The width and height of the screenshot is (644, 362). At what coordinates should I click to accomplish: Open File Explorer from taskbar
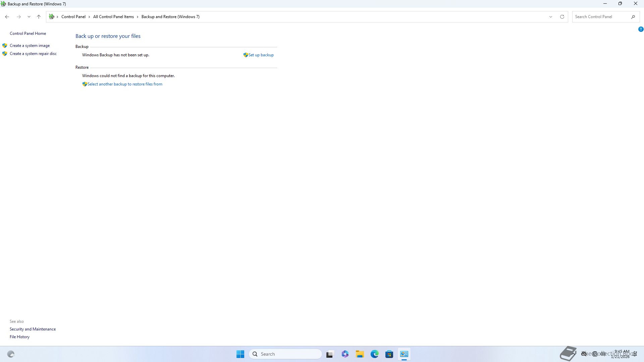(x=360, y=354)
